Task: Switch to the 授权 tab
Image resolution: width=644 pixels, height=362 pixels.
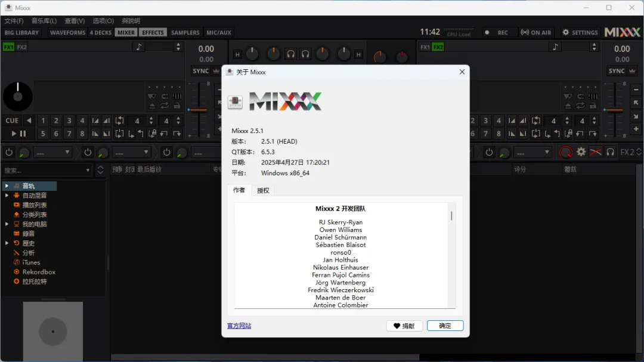Action: [x=263, y=191]
